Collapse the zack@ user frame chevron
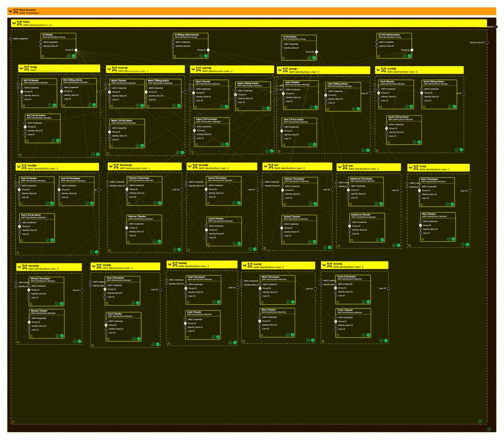504x440 pixels. pos(94,266)
